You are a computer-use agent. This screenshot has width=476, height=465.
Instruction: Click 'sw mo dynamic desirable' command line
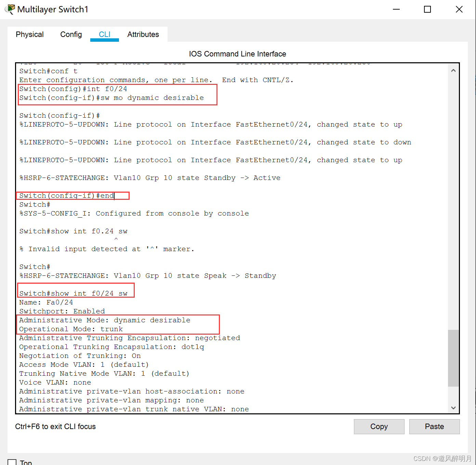111,98
